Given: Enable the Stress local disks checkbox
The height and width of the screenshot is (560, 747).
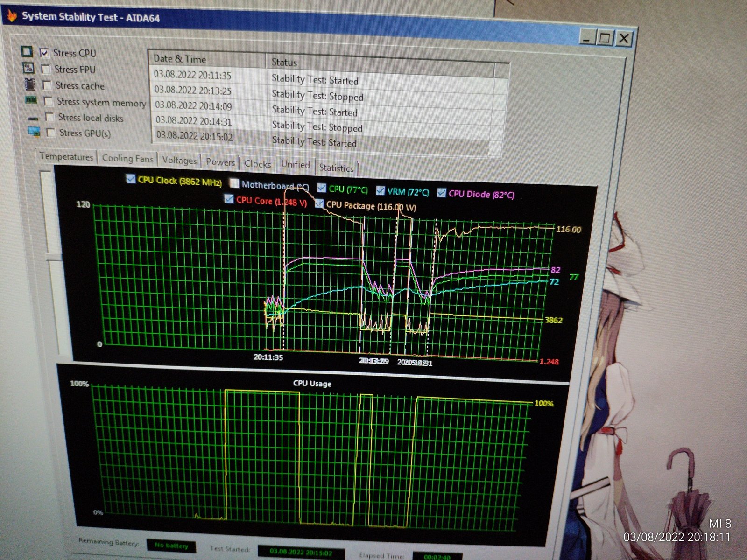Looking at the screenshot, I should click(49, 117).
